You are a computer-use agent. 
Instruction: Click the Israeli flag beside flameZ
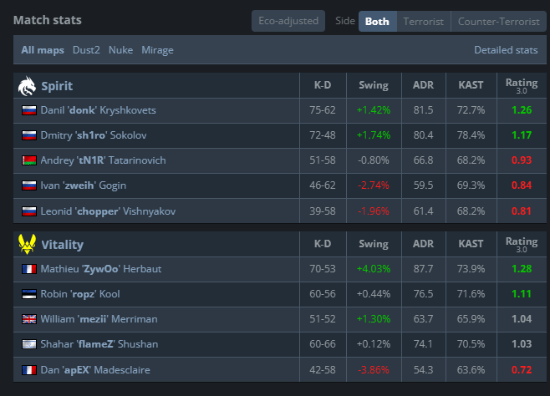tap(29, 344)
